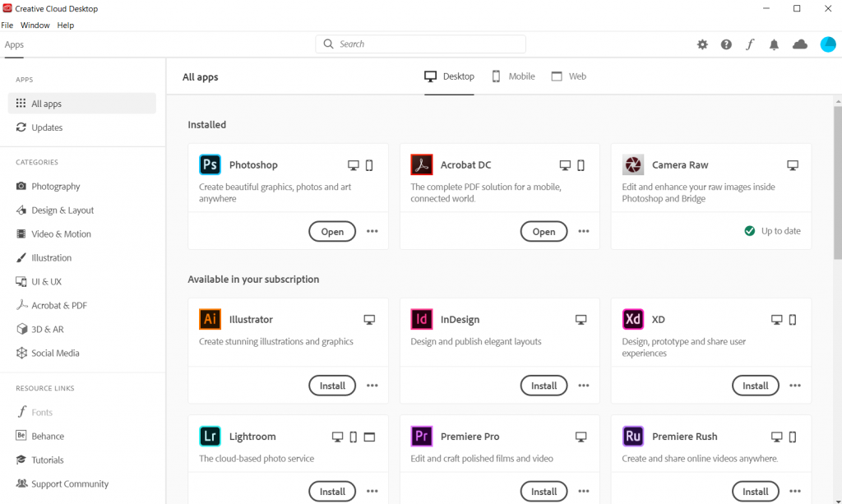This screenshot has height=504, width=842.
Task: Click the Premiere Pro app icon
Action: tap(422, 436)
